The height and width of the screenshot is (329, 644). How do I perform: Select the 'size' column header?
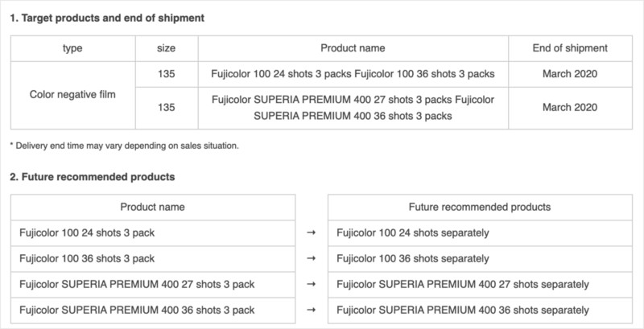pyautogui.click(x=167, y=48)
